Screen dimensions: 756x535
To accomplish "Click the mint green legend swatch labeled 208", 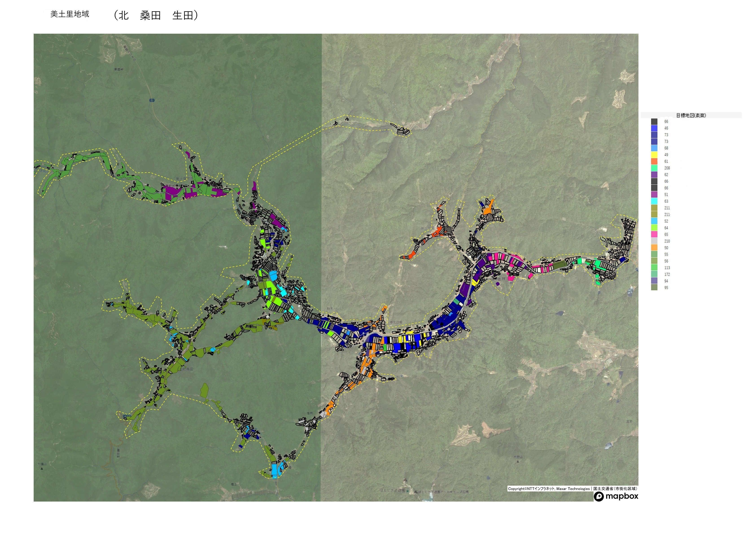I will pos(654,168).
